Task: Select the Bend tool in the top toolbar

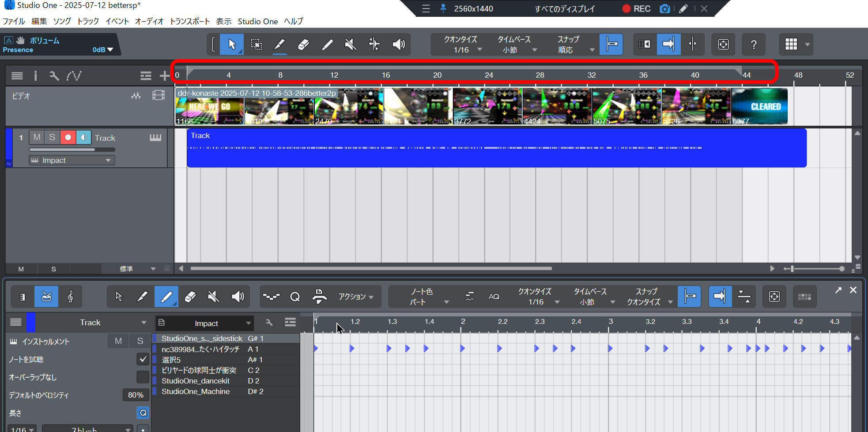Action: (x=374, y=44)
